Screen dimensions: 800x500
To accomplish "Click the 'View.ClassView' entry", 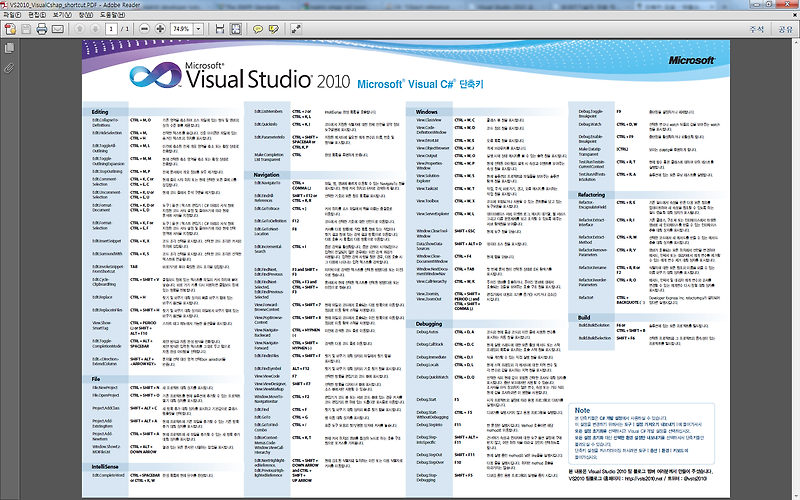I will click(x=429, y=120).
